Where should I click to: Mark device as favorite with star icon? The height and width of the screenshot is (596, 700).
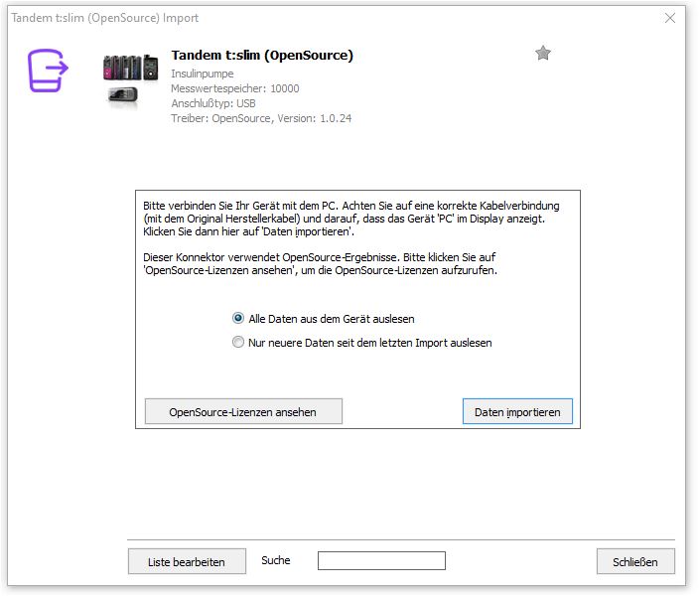(x=543, y=54)
